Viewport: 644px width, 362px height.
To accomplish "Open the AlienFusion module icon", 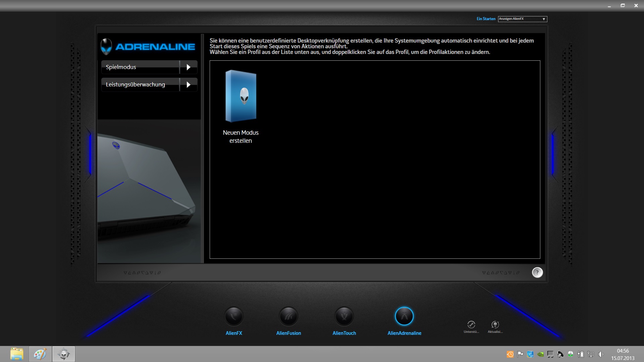I will click(x=288, y=316).
